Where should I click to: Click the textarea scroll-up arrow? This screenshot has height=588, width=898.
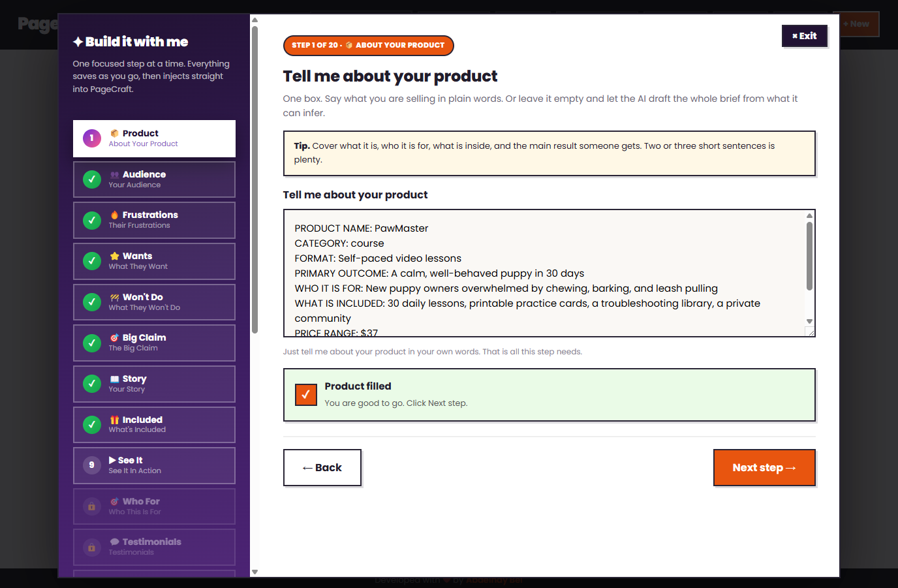click(x=809, y=215)
